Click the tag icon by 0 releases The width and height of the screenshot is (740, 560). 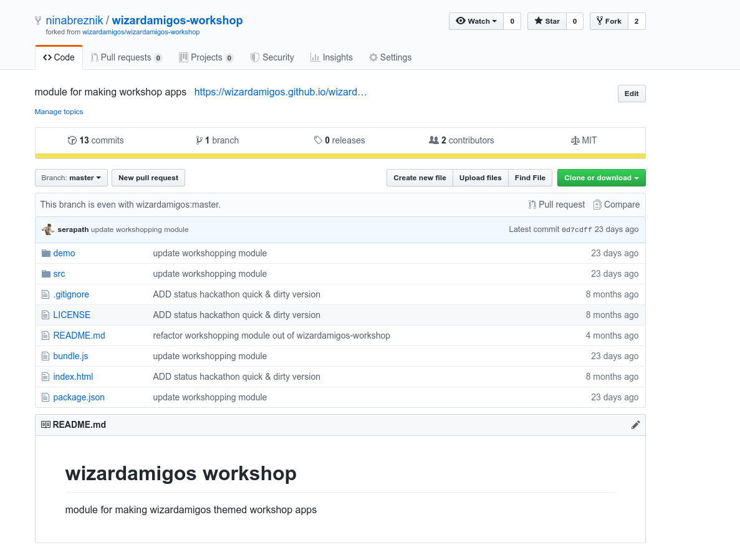318,140
